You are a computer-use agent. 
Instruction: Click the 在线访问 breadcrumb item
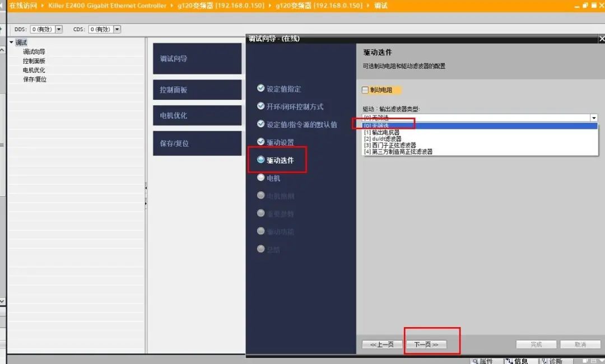[23, 6]
